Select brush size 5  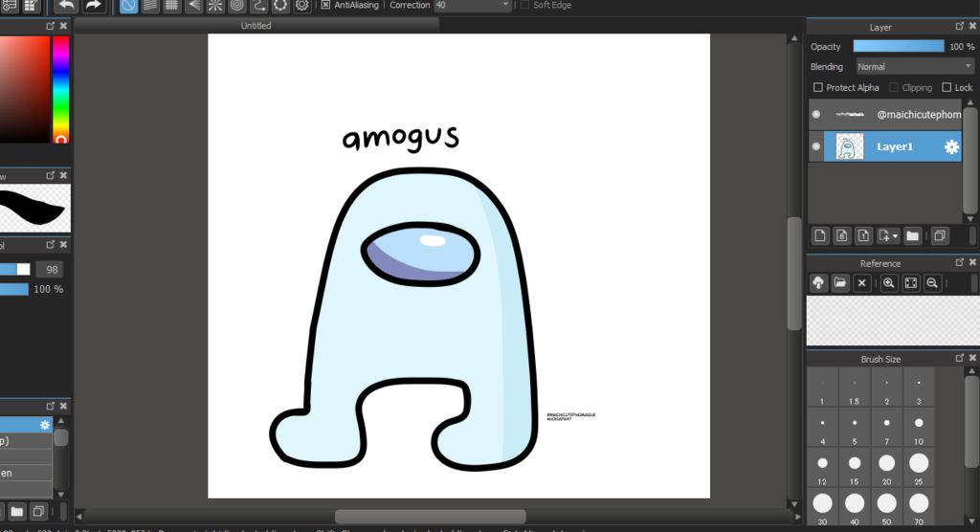point(854,429)
